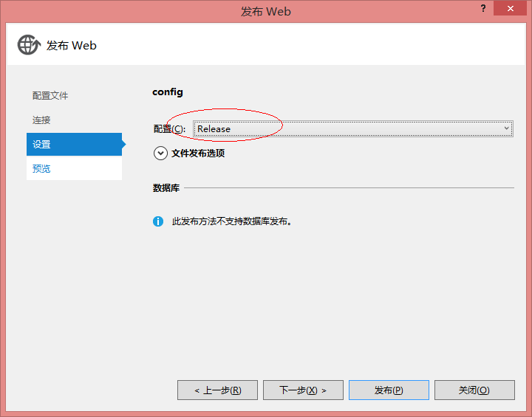The height and width of the screenshot is (417, 532).
Task: Click the 文件发布选项 label
Action: click(198, 154)
